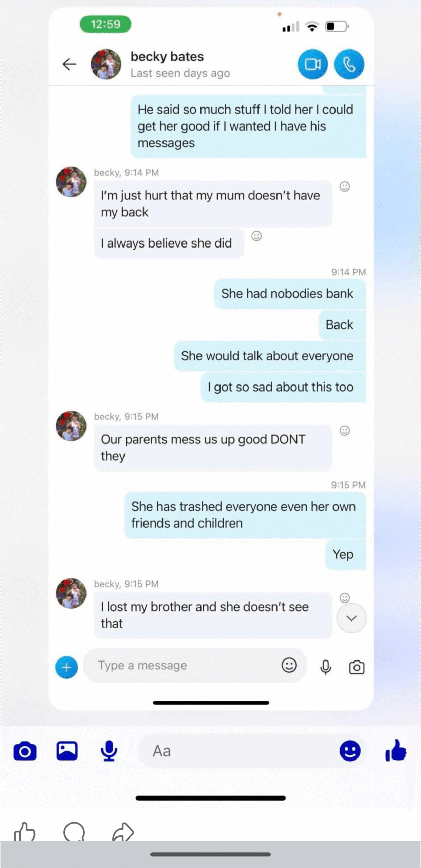
Task: Tap the blue microphone icon in Messenger bar
Action: (109, 751)
